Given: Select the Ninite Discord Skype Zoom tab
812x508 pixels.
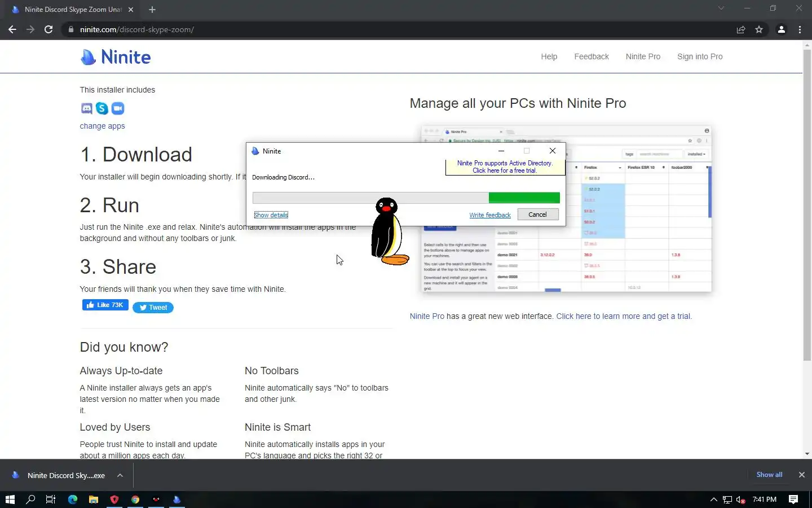Looking at the screenshot, I should tap(72, 10).
